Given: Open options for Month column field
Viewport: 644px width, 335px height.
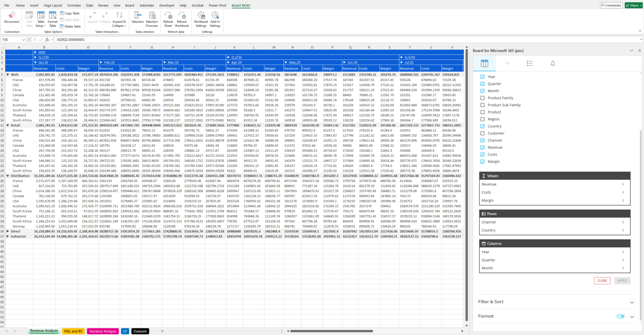Looking at the screenshot, I should click(623, 268).
